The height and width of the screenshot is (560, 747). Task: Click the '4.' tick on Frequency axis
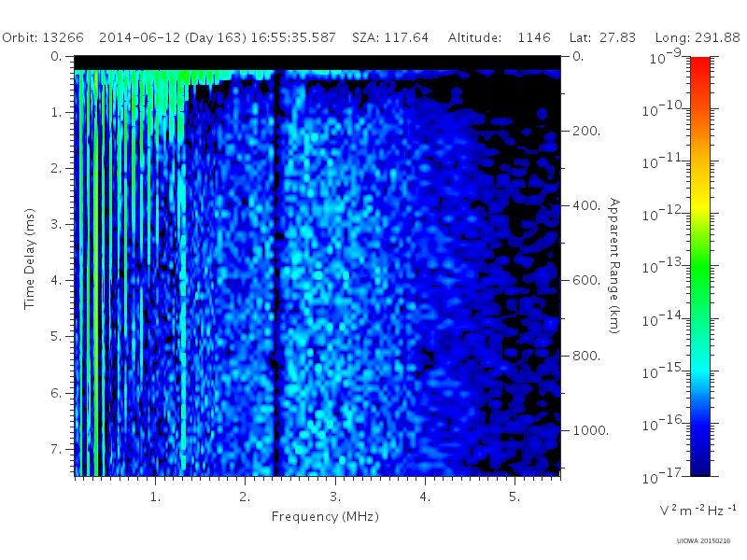click(x=425, y=497)
